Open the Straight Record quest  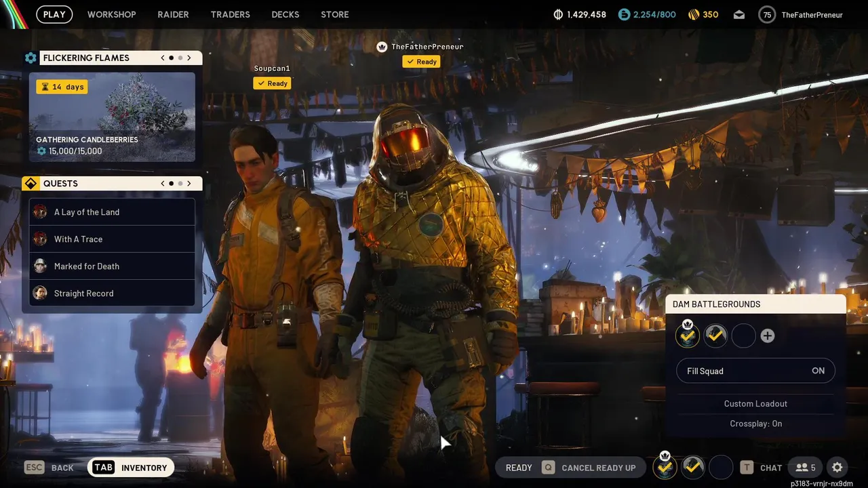[112, 293]
